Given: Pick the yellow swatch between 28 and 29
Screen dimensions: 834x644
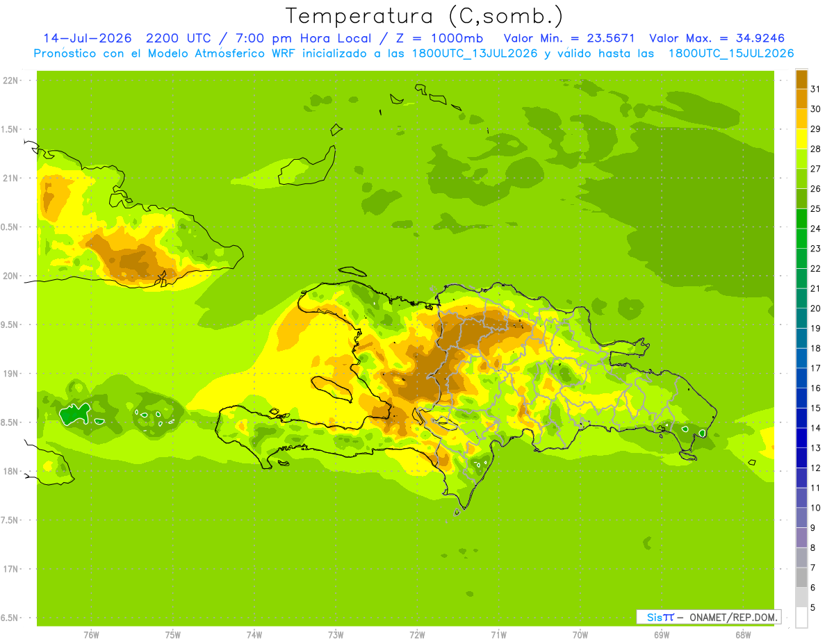Looking at the screenshot, I should (x=801, y=139).
